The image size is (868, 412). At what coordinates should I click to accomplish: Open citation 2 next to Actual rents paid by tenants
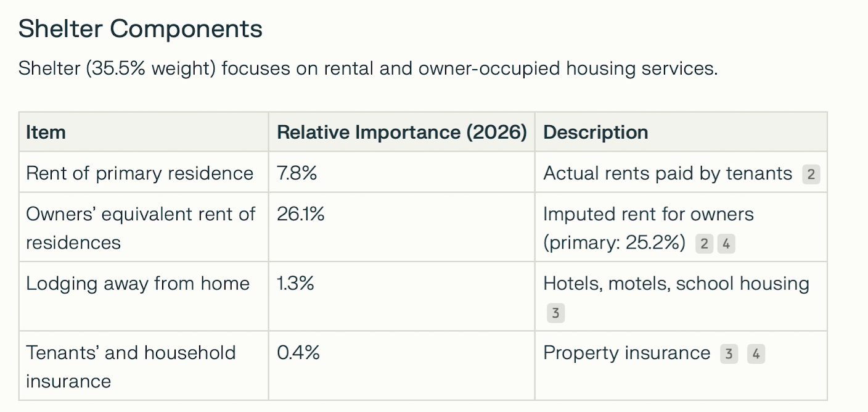[x=811, y=175]
